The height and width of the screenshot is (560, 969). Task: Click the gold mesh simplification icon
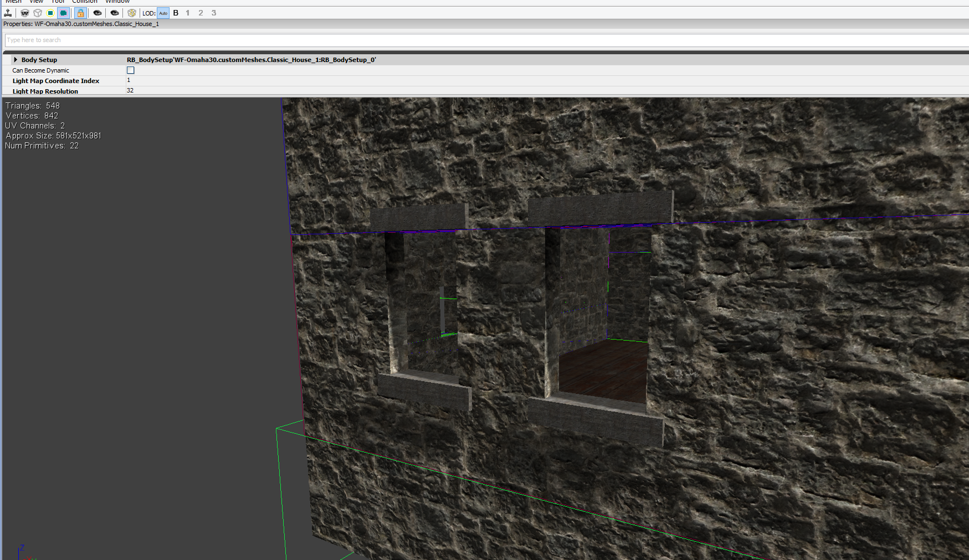tap(132, 13)
